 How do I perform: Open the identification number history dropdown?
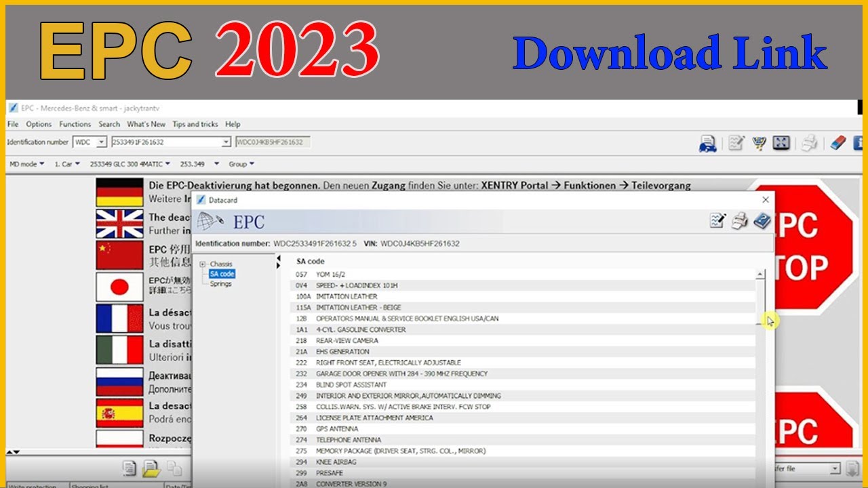tap(226, 142)
